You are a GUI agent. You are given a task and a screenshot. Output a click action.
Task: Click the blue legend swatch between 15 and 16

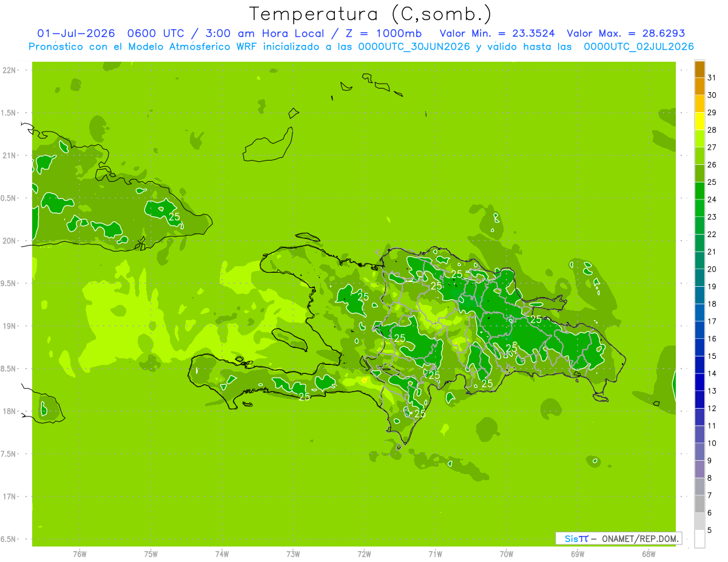699,348
